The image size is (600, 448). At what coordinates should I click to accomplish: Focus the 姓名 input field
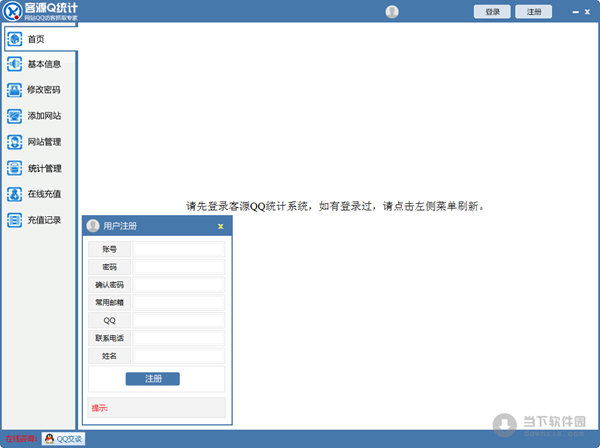pyautogui.click(x=178, y=356)
